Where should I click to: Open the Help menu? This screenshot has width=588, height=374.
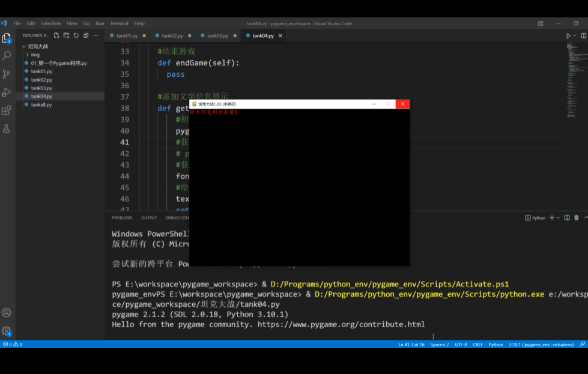[x=139, y=23]
